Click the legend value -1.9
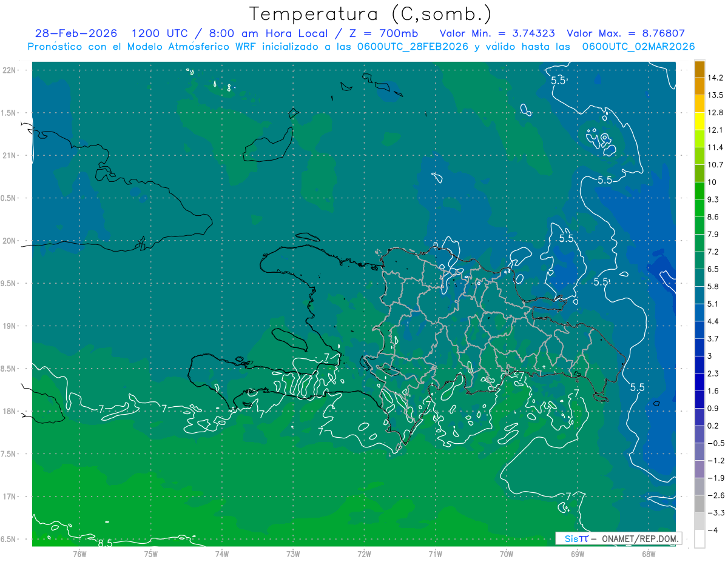 [716, 478]
